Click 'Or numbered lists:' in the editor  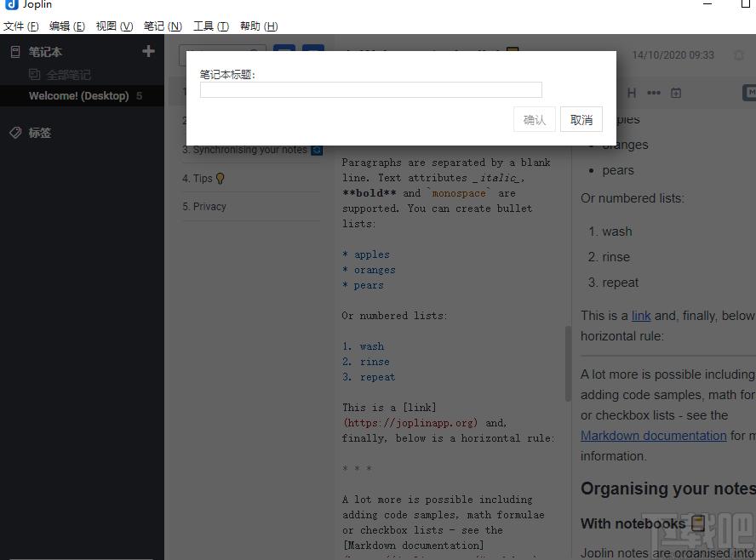tap(394, 316)
